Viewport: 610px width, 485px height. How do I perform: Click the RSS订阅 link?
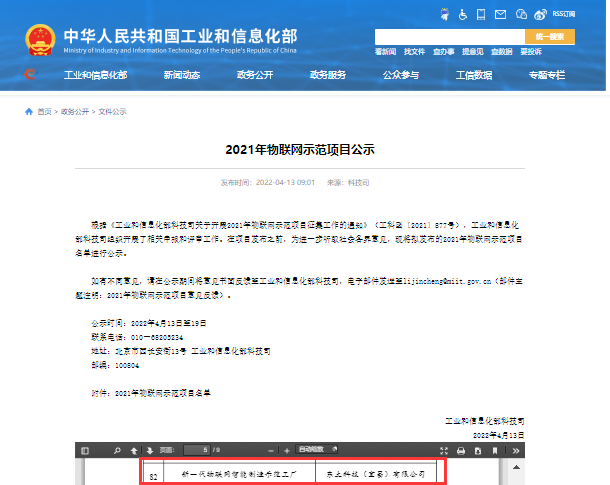click(x=565, y=14)
